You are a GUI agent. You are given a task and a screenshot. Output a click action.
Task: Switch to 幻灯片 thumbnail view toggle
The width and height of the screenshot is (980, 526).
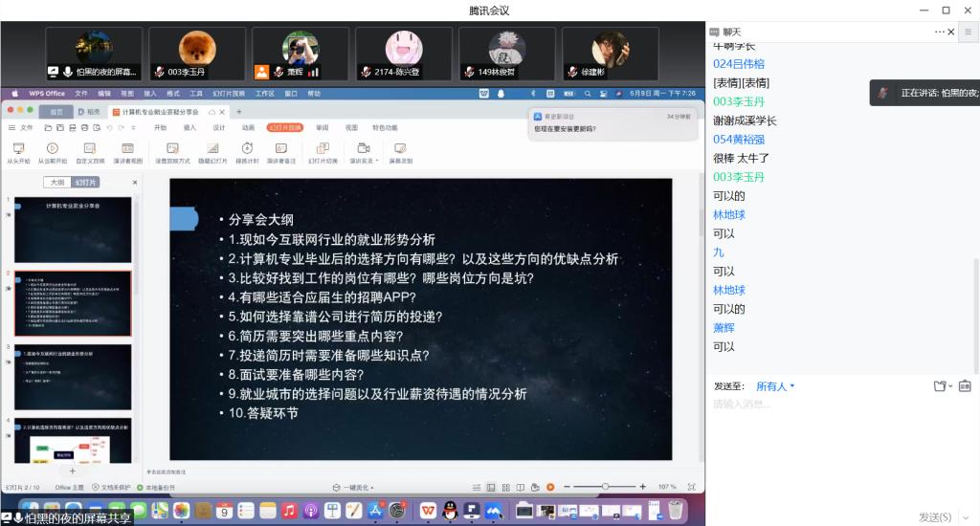(x=86, y=182)
